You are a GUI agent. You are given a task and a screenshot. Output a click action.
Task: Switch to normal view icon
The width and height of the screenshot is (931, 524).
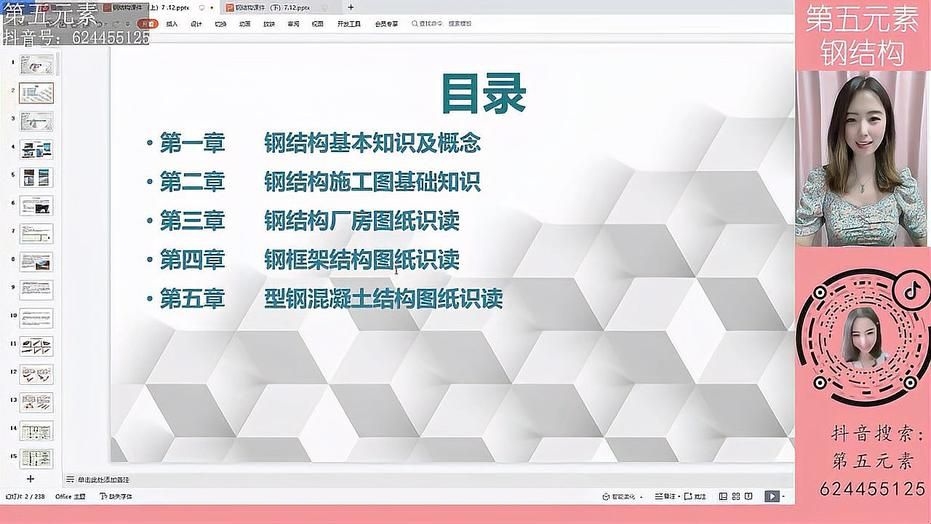tap(723, 497)
